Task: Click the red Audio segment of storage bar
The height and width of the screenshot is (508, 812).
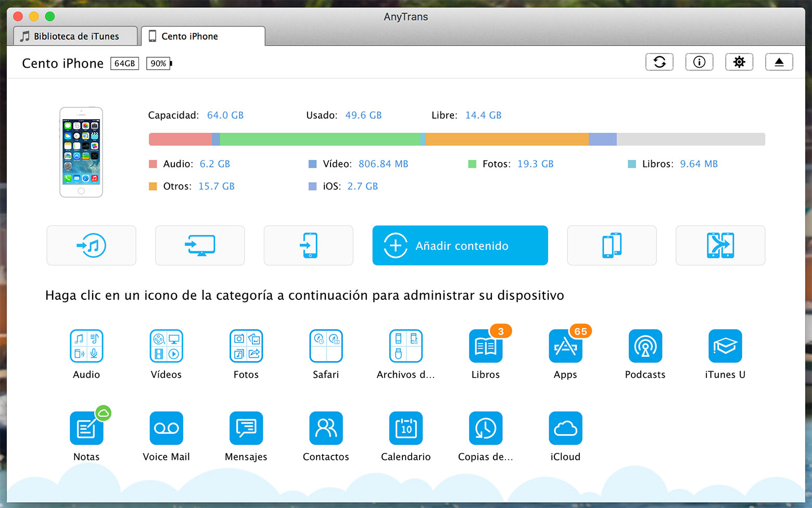Action: click(180, 139)
